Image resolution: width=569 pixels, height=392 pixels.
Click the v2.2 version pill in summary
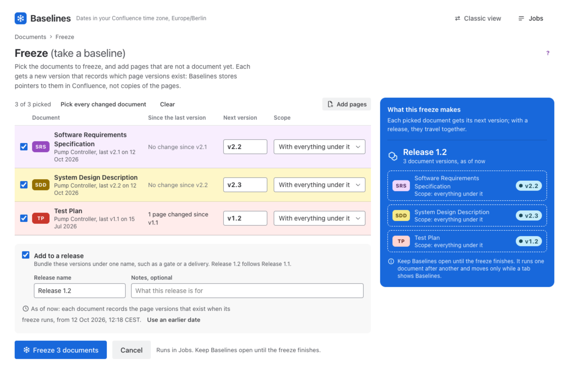pos(528,186)
